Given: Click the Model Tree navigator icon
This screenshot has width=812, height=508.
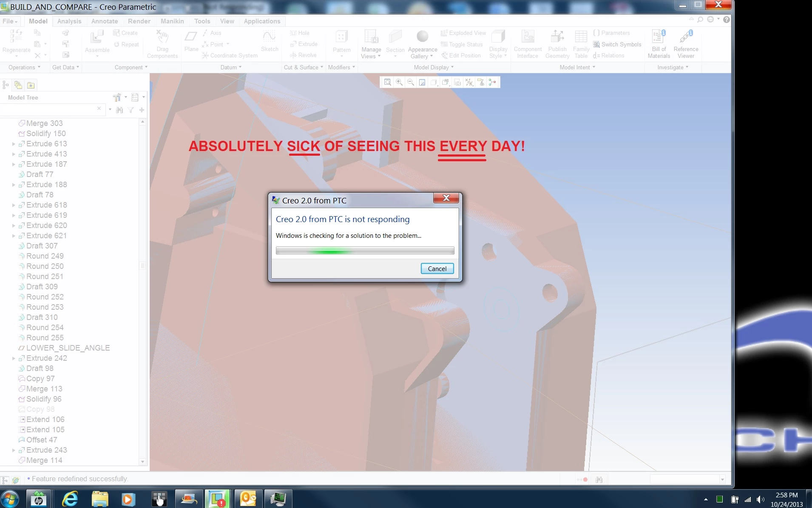Looking at the screenshot, I should (x=6, y=85).
